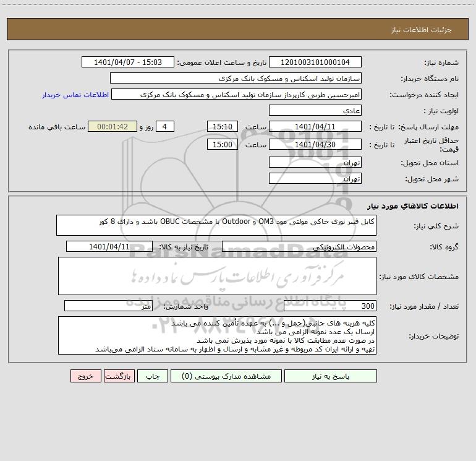Viewport: 476px width, 461px height.
Task: Click the شرح کلی نیاز description box
Action: 216,225
